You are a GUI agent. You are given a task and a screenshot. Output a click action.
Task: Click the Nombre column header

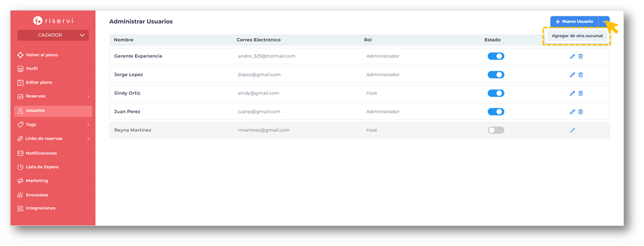pyautogui.click(x=124, y=40)
